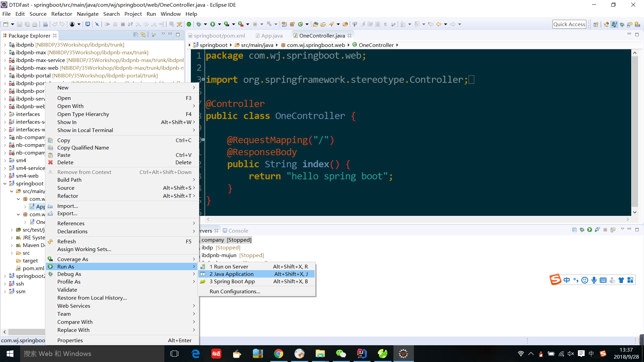Open springboot/pom.xml tab
Screen dimensions: 644x362
217,36
